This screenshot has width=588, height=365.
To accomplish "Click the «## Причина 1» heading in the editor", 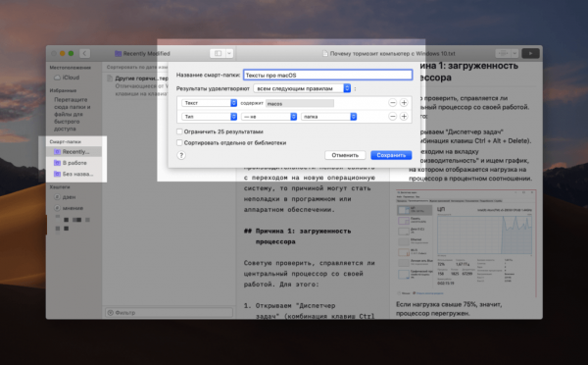I will click(x=297, y=236).
